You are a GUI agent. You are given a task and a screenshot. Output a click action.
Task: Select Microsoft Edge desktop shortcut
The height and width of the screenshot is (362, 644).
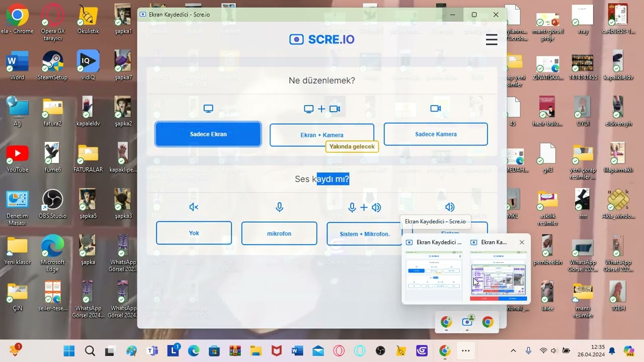tap(52, 254)
